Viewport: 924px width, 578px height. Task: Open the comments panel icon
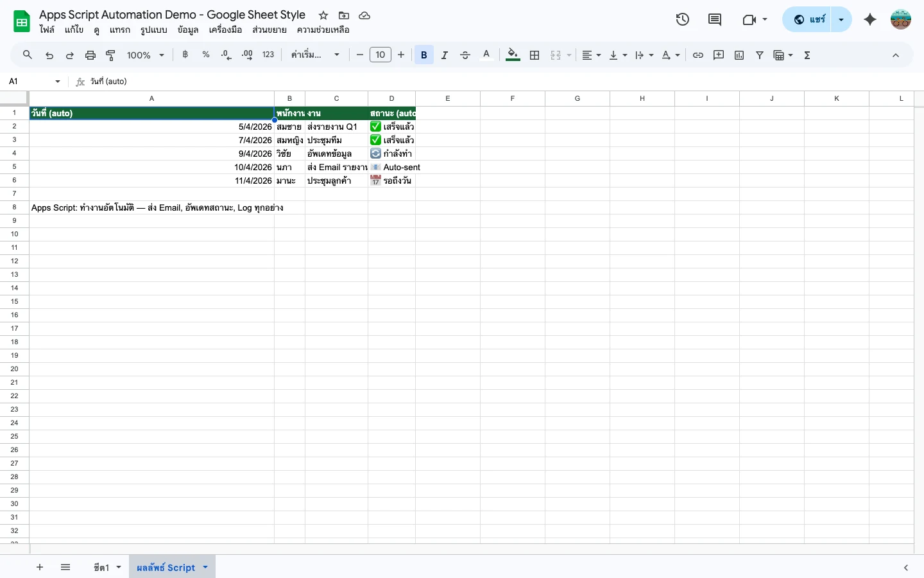tap(715, 19)
